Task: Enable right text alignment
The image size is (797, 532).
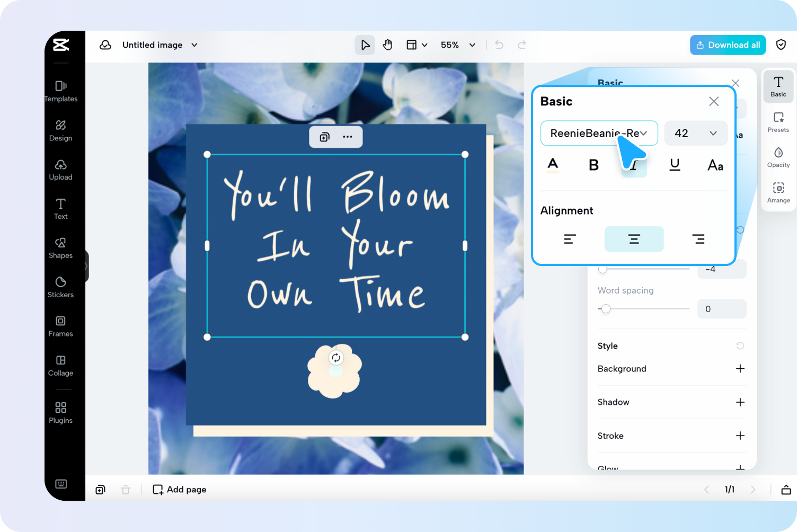Action: [x=698, y=239]
